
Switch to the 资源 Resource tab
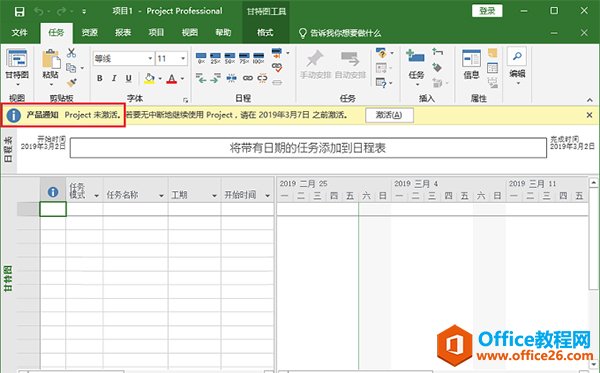[90, 33]
